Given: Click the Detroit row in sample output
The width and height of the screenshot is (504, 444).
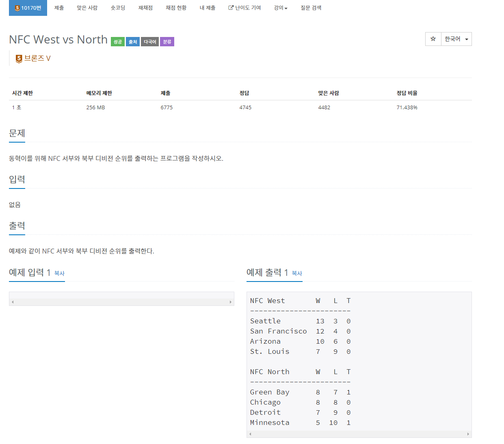Looking at the screenshot, I should (301, 412).
